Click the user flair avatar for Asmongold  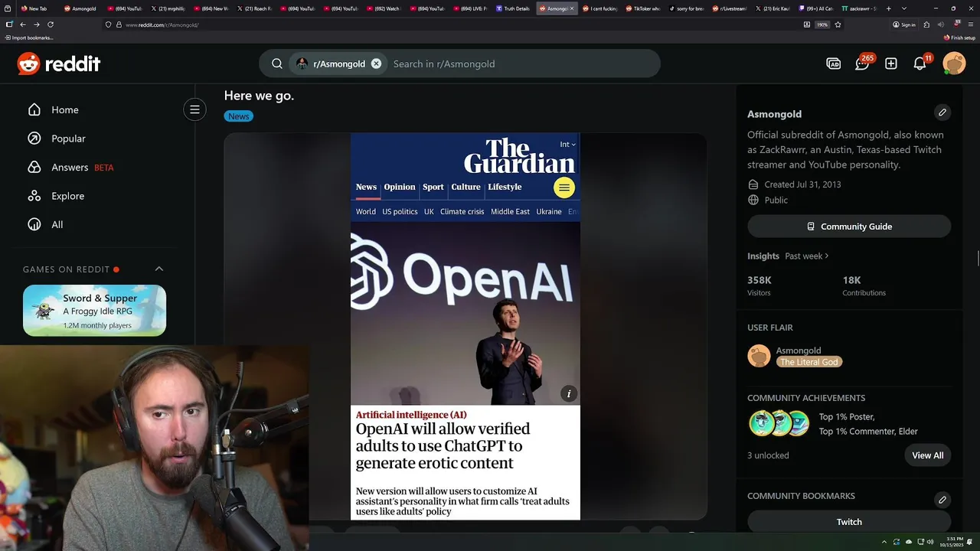[759, 356]
